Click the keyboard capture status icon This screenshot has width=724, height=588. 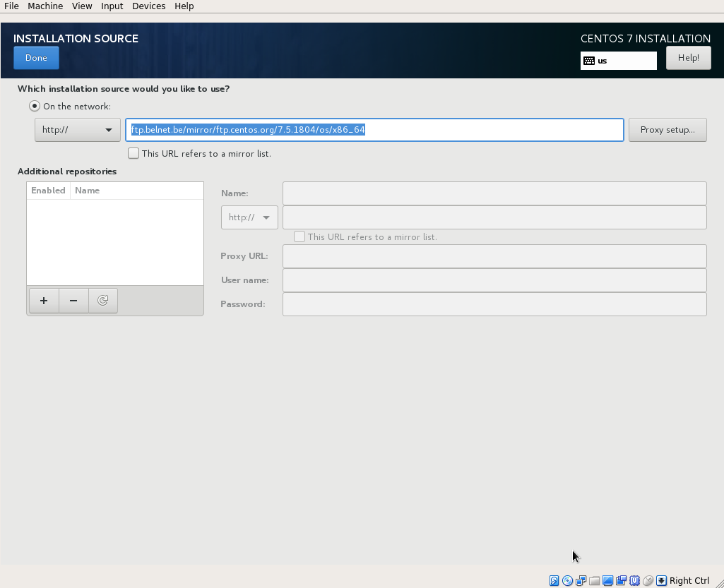661,580
